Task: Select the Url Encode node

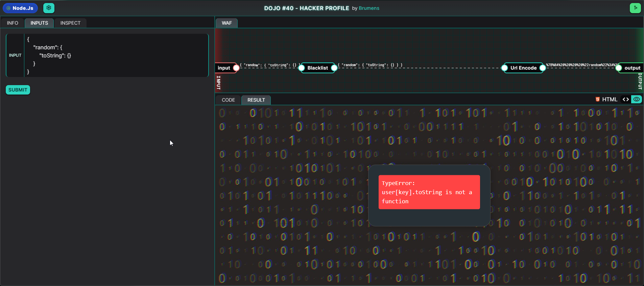Action: tap(523, 68)
